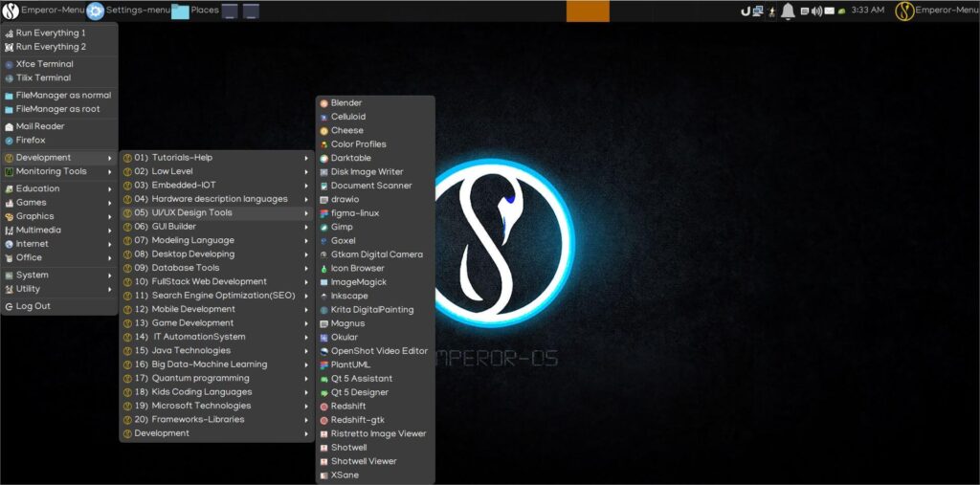Expand 09) Database Tools submenu arrow

tap(306, 268)
